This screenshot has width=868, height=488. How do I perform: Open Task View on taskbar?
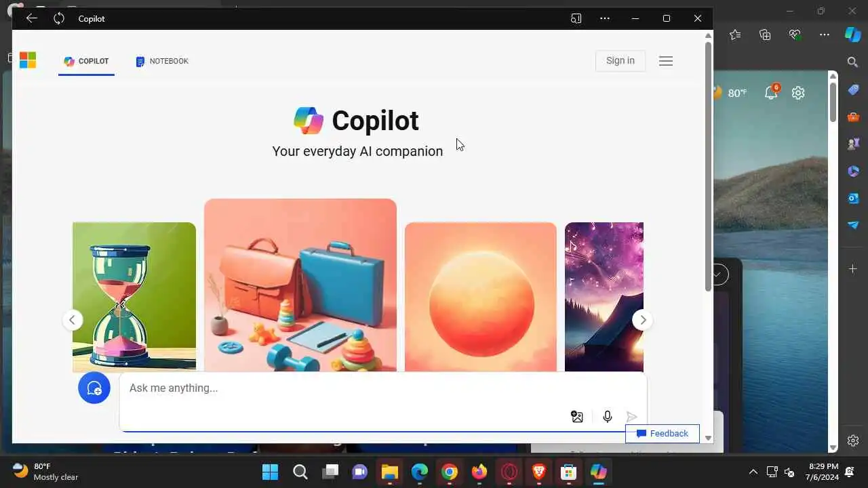[x=330, y=472]
